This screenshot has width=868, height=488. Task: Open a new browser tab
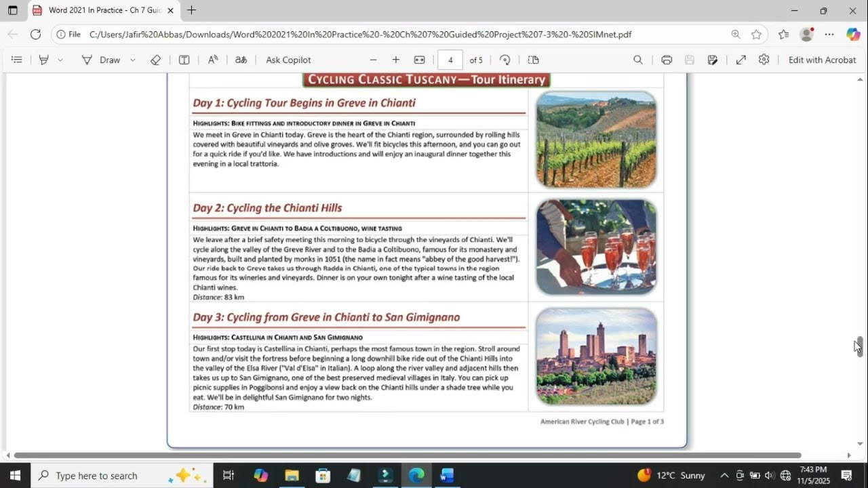191,10
